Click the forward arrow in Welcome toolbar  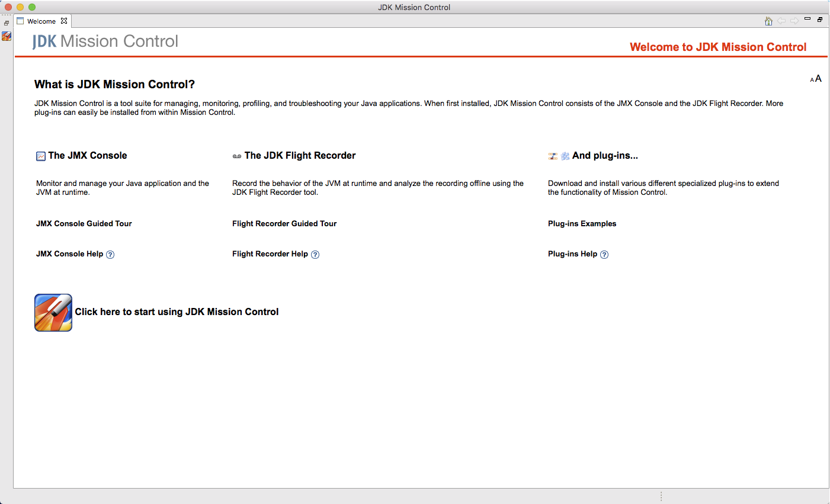[x=794, y=21]
